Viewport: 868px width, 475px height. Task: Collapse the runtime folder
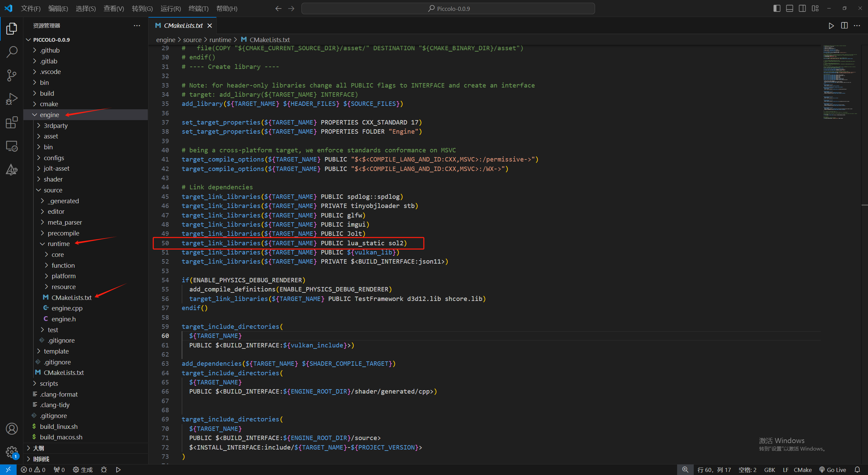coord(58,244)
